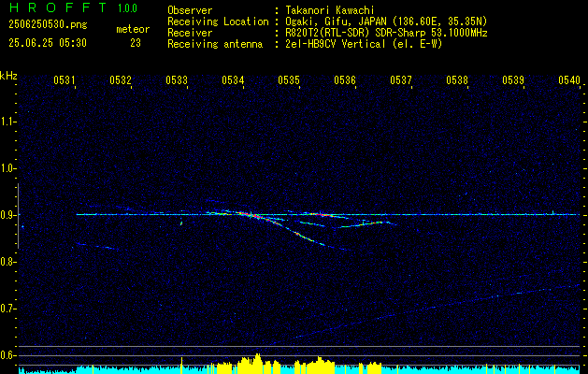Select the filename 2506250530.png
This screenshot has width=588, height=374.
(48, 25)
